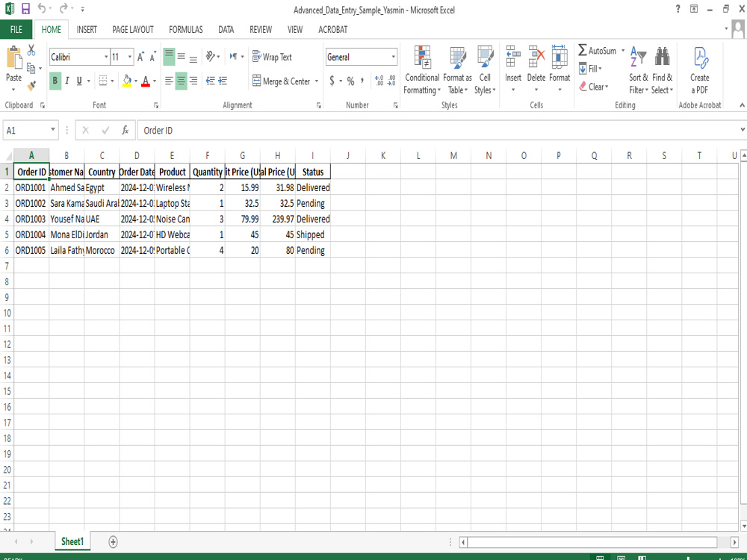Screen dimensions: 747x560
Task: Open Format as Table gallery
Action: 457,70
